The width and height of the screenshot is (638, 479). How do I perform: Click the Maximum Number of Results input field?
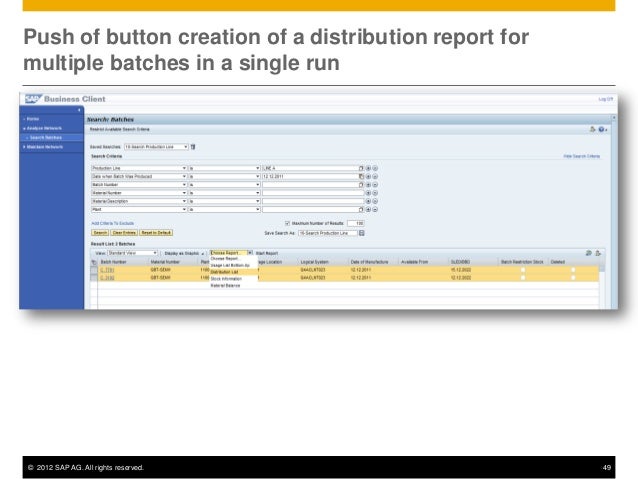355,222
